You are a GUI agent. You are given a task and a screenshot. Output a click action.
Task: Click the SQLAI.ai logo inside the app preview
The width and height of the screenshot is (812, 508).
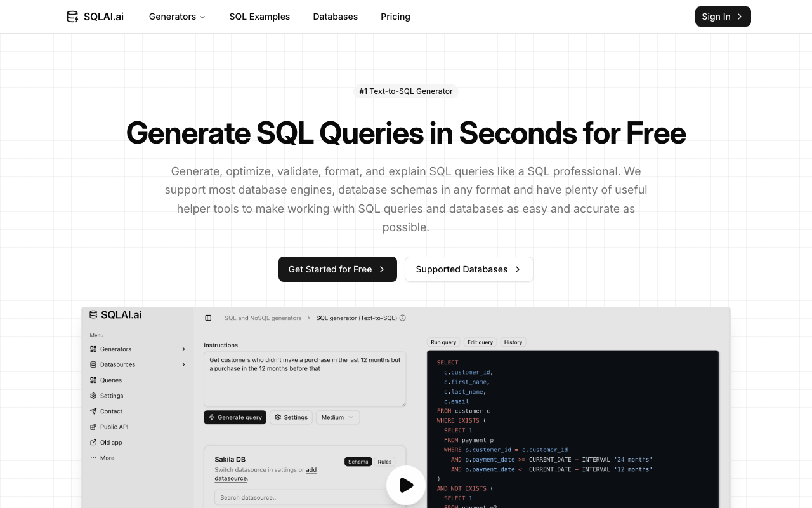pos(115,314)
